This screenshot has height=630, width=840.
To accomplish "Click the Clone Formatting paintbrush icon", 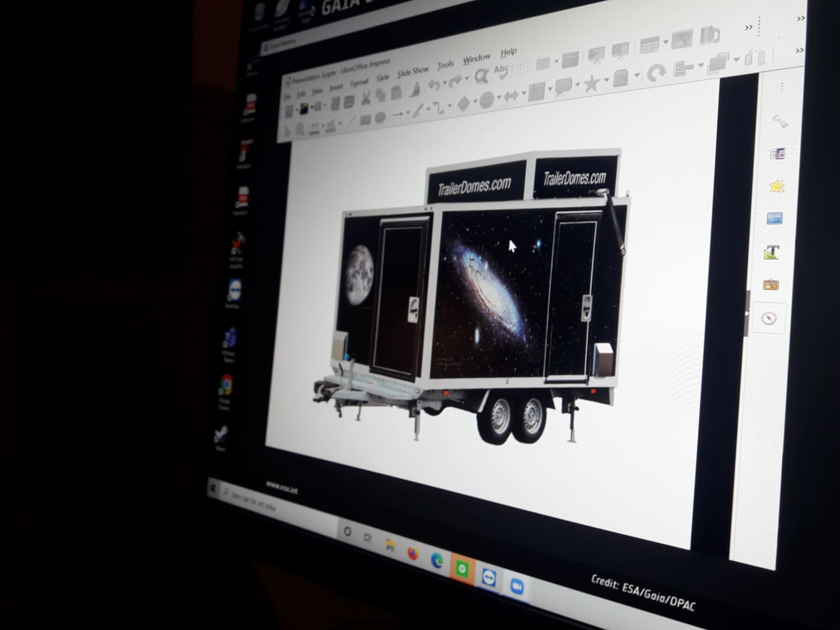I will (415, 89).
